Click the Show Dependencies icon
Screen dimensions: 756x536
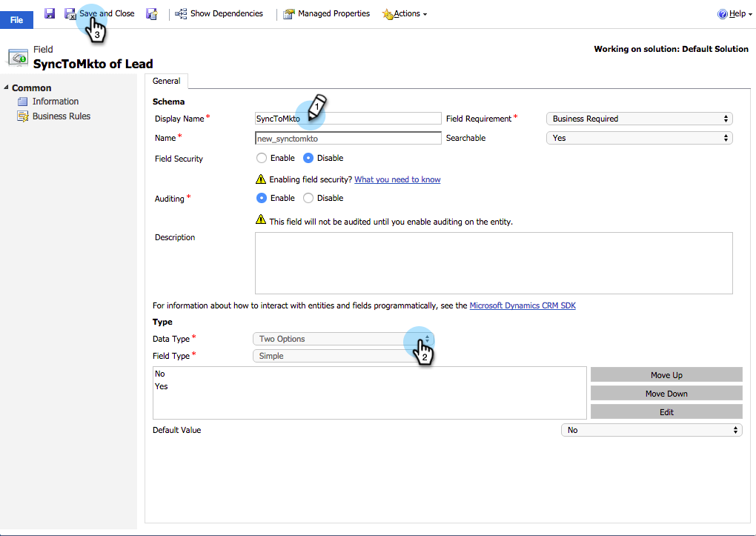[181, 14]
